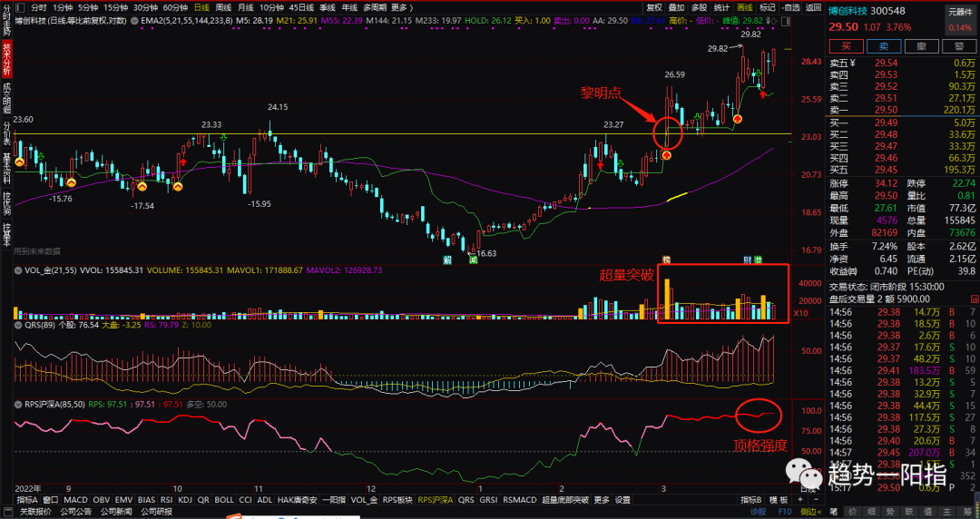Select the KDJ indicator tab
Screen dimensions: 980x519
[185, 500]
